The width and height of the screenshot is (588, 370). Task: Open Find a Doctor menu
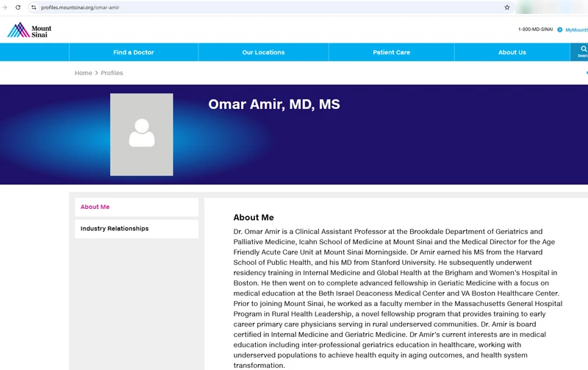click(x=134, y=52)
